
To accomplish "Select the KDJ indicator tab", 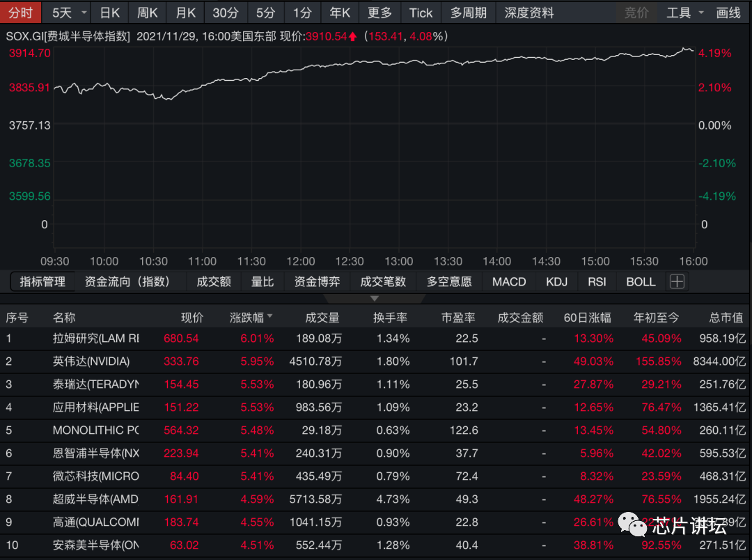I will tap(557, 281).
